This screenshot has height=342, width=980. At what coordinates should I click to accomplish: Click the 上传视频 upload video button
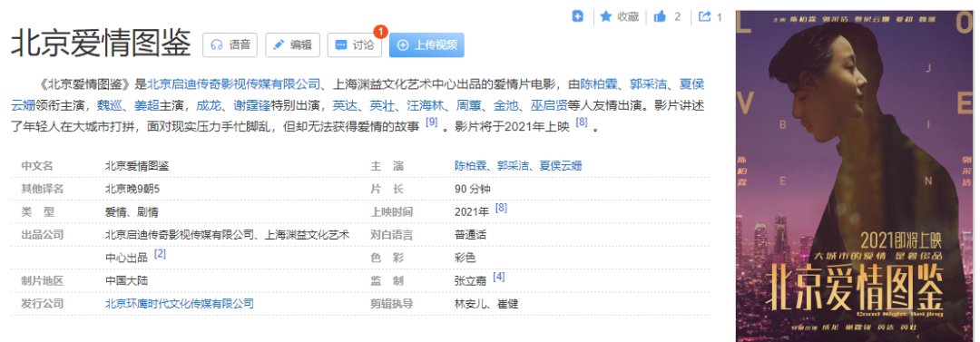tap(426, 45)
